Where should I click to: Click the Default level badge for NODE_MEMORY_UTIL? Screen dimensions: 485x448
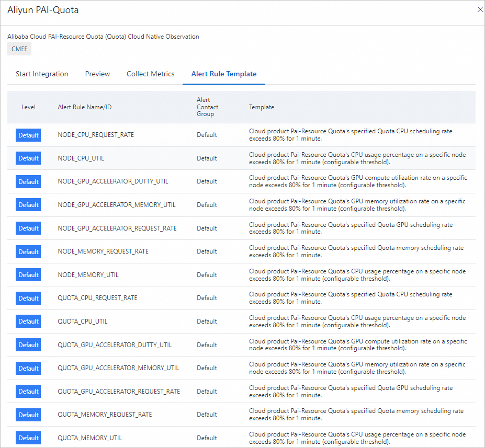[28, 275]
